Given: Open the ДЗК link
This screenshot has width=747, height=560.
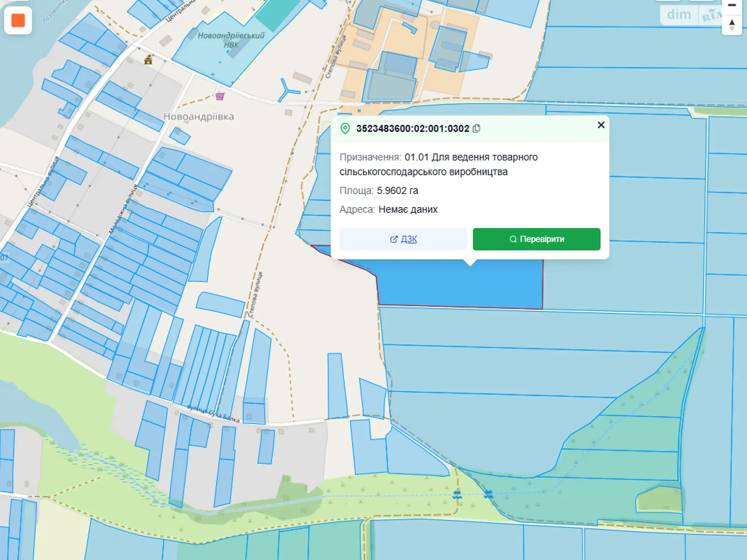Looking at the screenshot, I should tap(403, 239).
